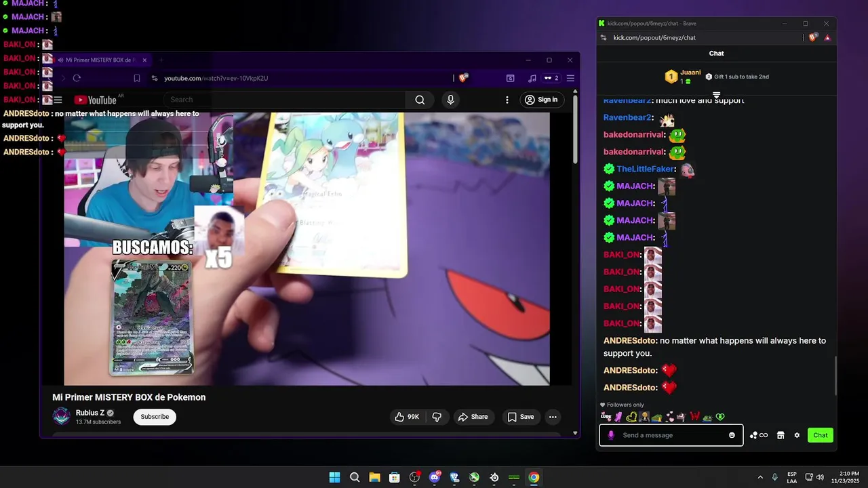
Task: Open Ravenbear2's username on "much love" message
Action: click(x=627, y=100)
